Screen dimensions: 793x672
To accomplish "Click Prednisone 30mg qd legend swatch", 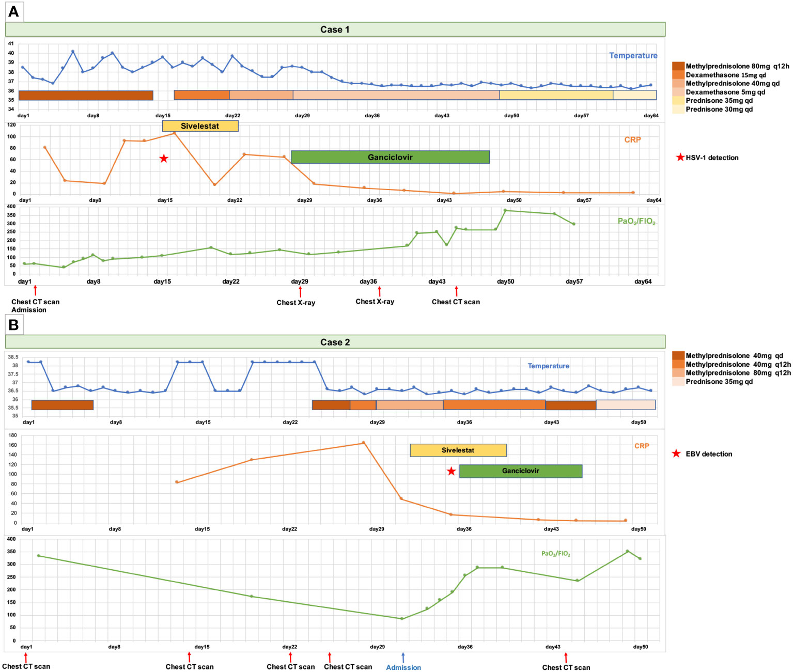I will point(678,109).
